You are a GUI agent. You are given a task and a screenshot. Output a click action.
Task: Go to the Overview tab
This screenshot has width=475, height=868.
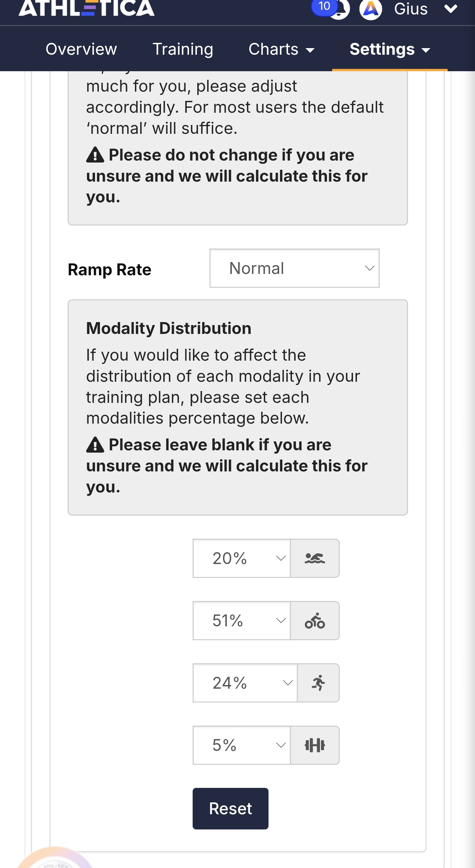coord(81,49)
